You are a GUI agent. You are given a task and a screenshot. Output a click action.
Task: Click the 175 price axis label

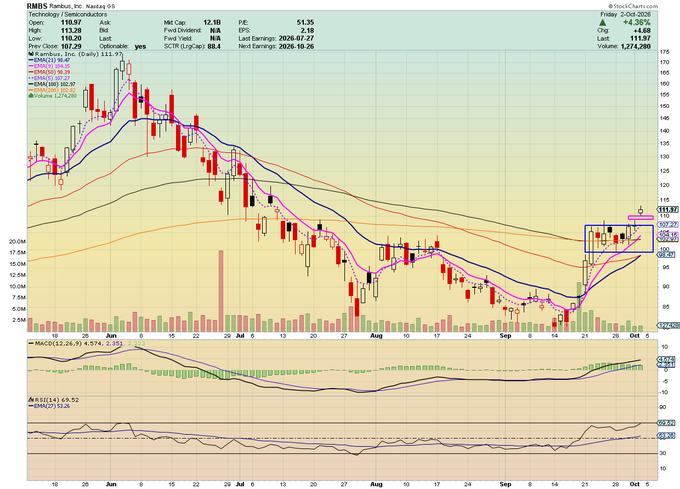664,52
